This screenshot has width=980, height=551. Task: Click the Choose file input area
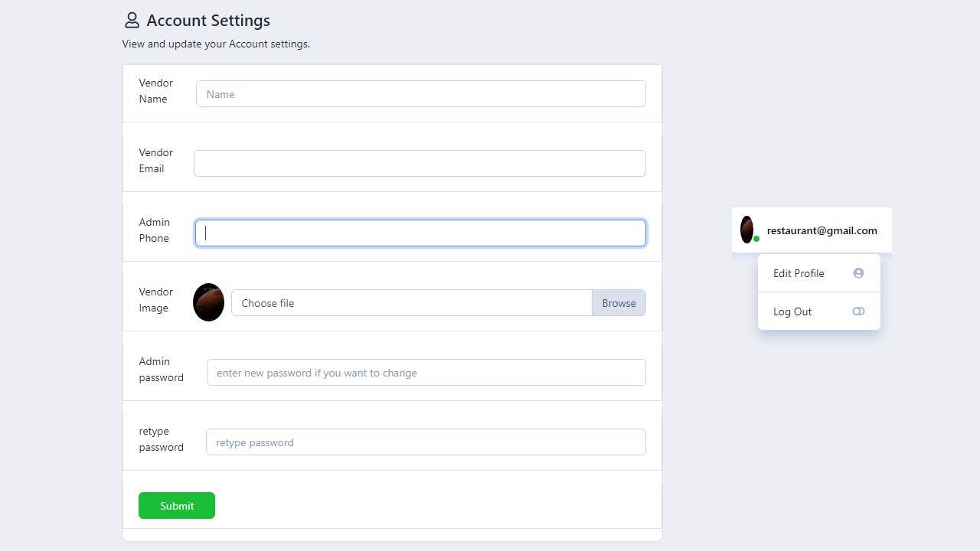(411, 303)
